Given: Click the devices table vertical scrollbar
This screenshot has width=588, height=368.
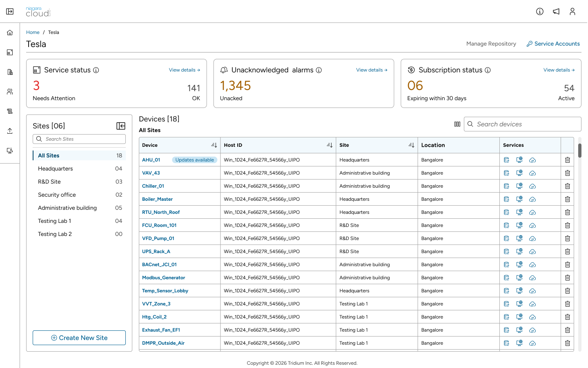Looking at the screenshot, I should point(580,150).
